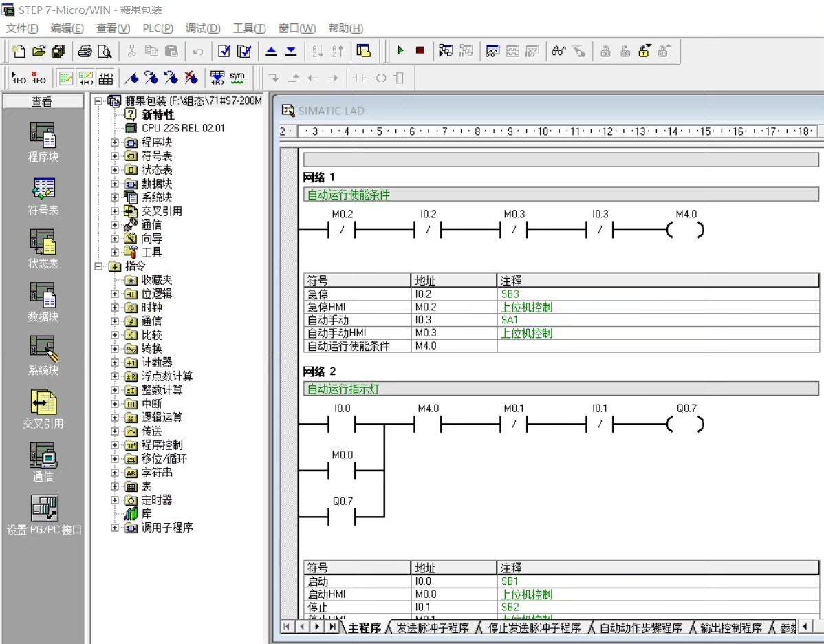This screenshot has width=824, height=644.
Task: Click the 查看 navigation bar header
Action: pyautogui.click(x=43, y=101)
